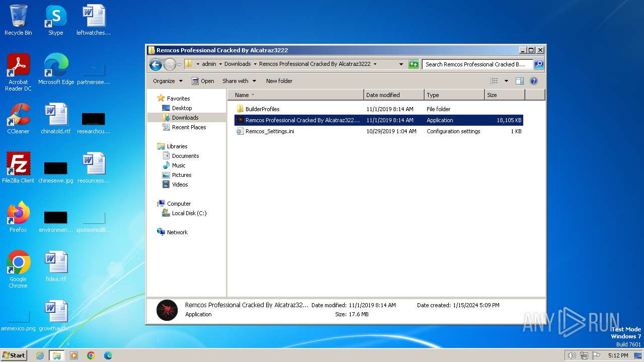This screenshot has width=644, height=362.
Task: Sort by Date modified column header
Action: coord(394,95)
